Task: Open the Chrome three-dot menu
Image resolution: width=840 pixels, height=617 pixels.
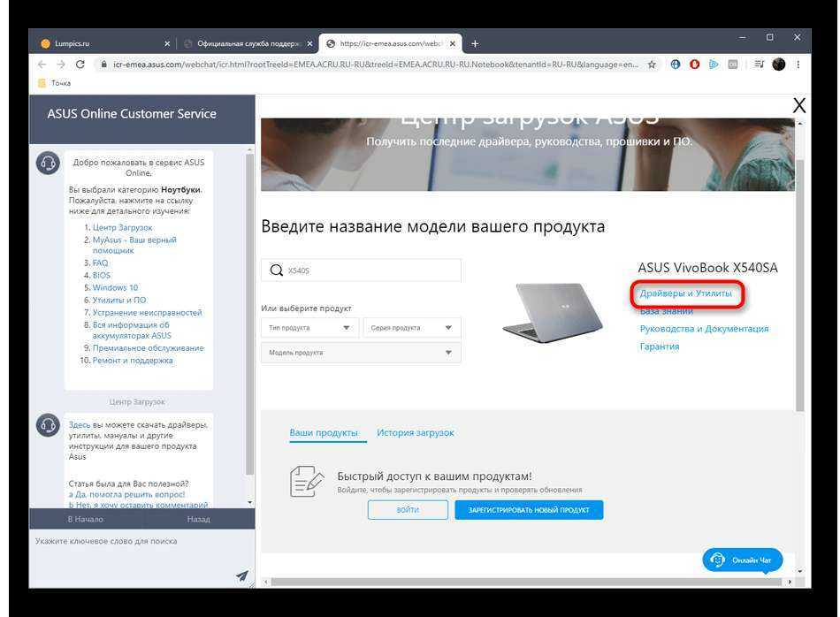Action: tap(798, 65)
